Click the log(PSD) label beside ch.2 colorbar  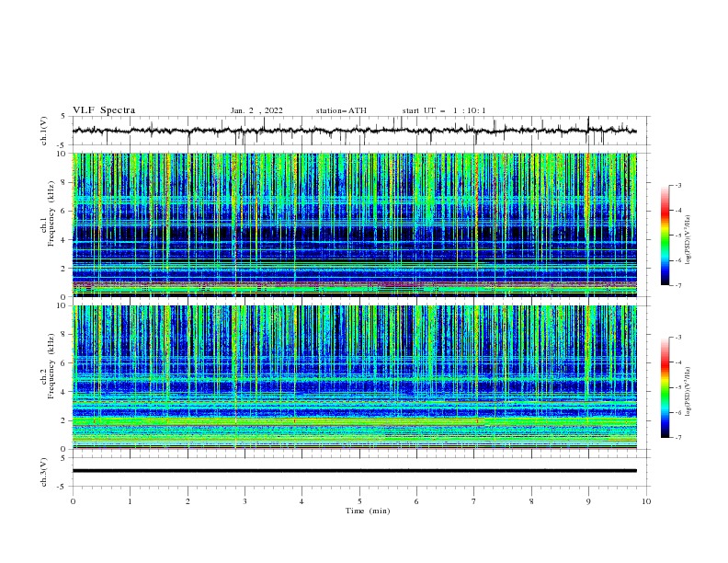(x=688, y=392)
